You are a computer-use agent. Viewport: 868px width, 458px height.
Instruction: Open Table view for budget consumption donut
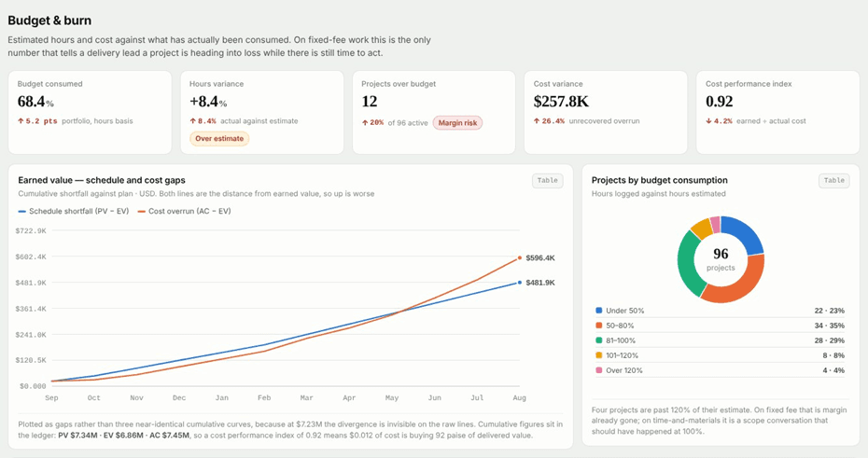833,180
